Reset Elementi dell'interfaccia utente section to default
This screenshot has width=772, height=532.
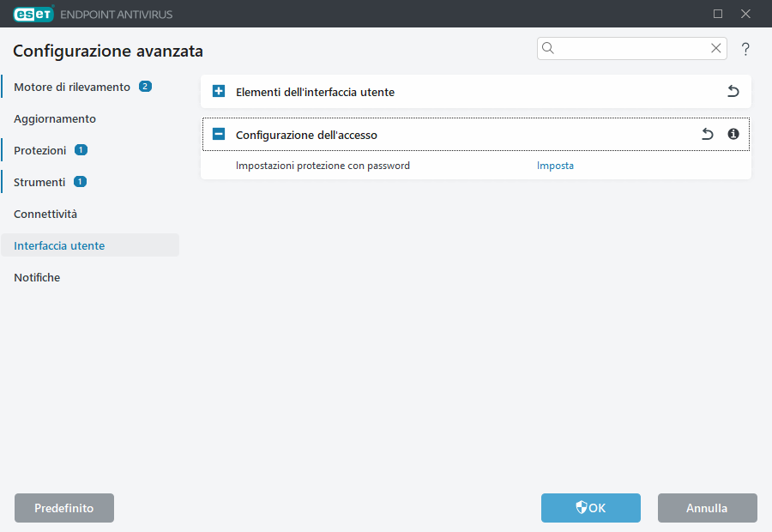[733, 92]
